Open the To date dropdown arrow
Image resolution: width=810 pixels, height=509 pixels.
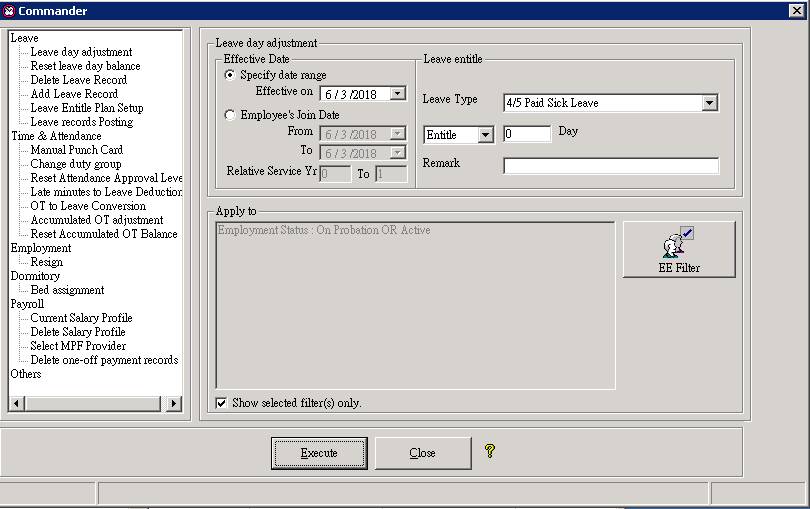coord(397,153)
